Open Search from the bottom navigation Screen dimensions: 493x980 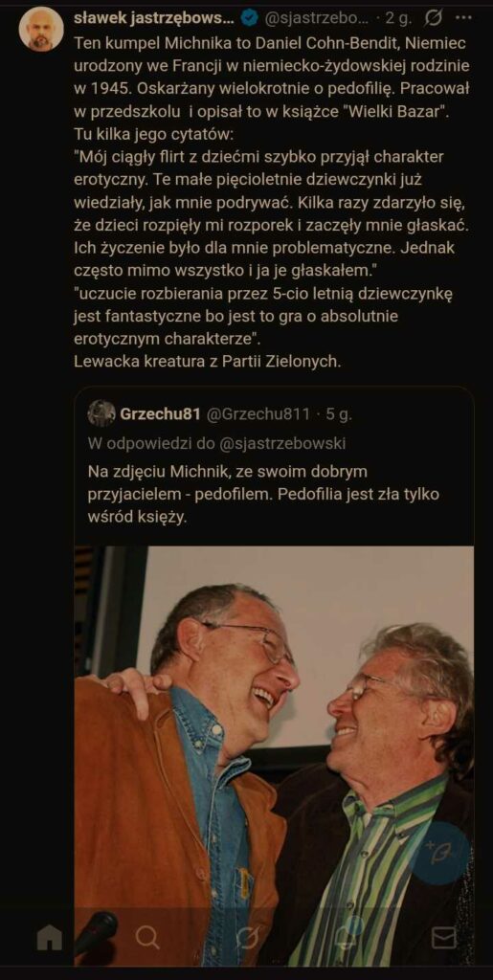click(x=147, y=938)
